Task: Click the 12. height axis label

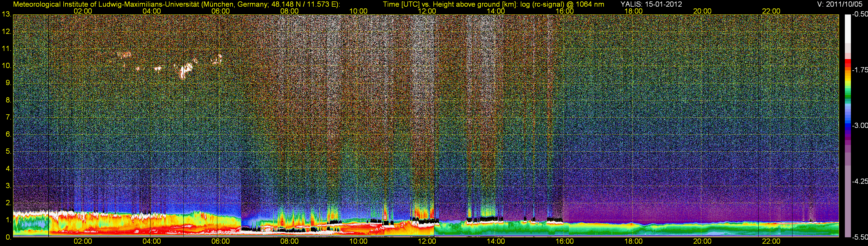Action: tap(6, 32)
